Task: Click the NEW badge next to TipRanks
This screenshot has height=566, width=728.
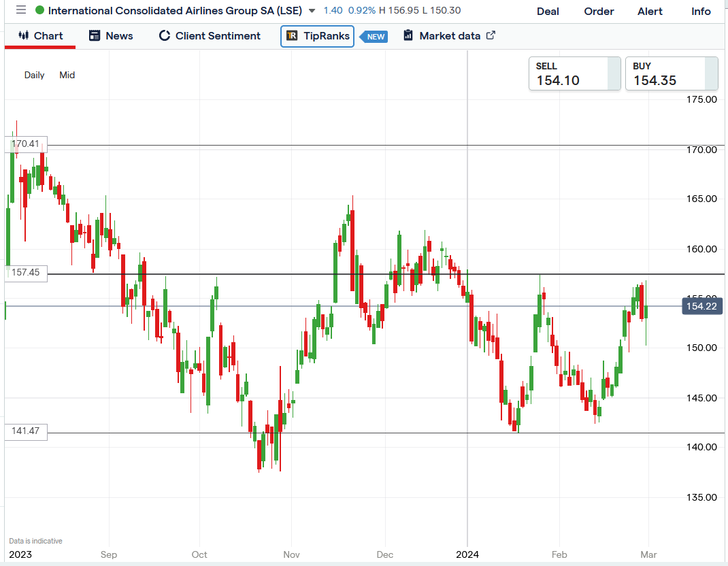Action: pyautogui.click(x=374, y=37)
